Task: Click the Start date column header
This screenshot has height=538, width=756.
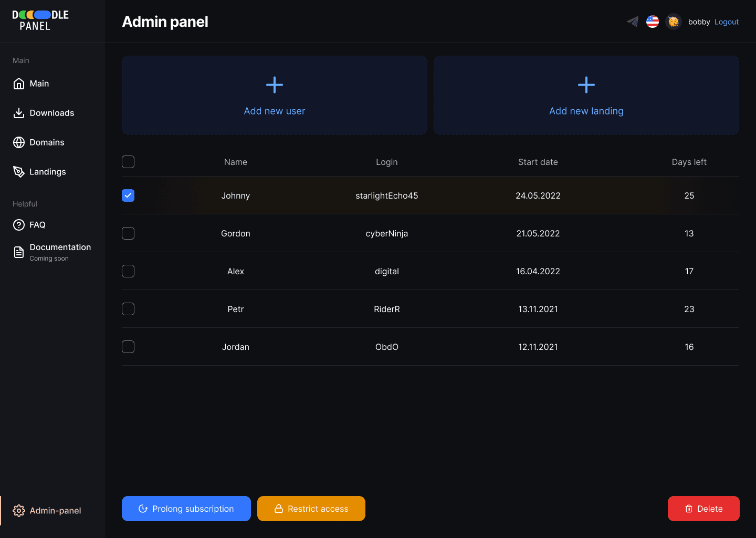Action: (x=538, y=162)
